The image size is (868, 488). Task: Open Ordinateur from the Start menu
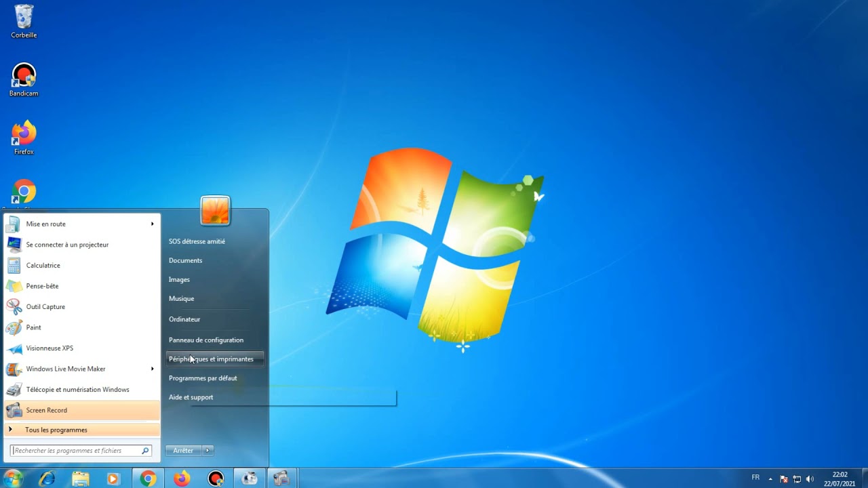click(184, 319)
